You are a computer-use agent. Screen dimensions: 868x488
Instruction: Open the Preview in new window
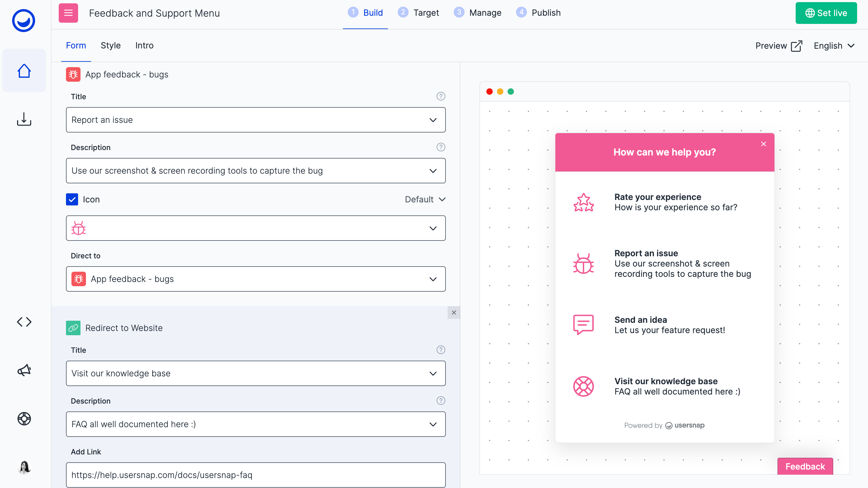click(779, 46)
